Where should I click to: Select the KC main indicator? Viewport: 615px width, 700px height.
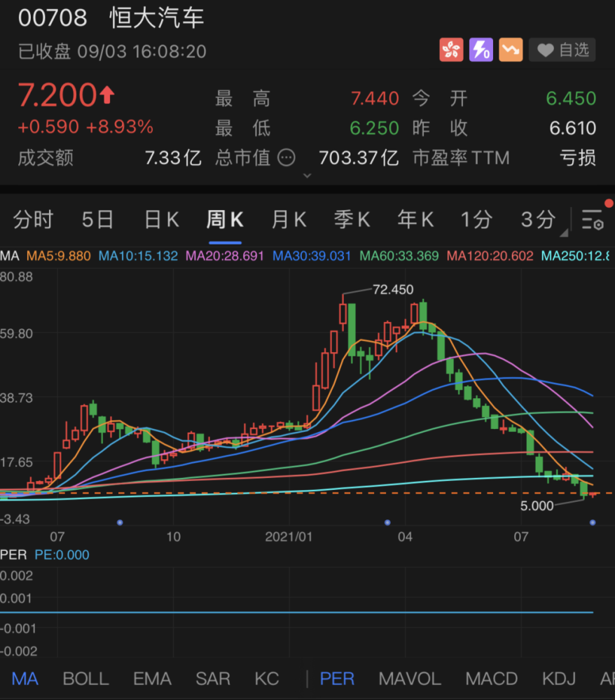pyautogui.click(x=267, y=679)
